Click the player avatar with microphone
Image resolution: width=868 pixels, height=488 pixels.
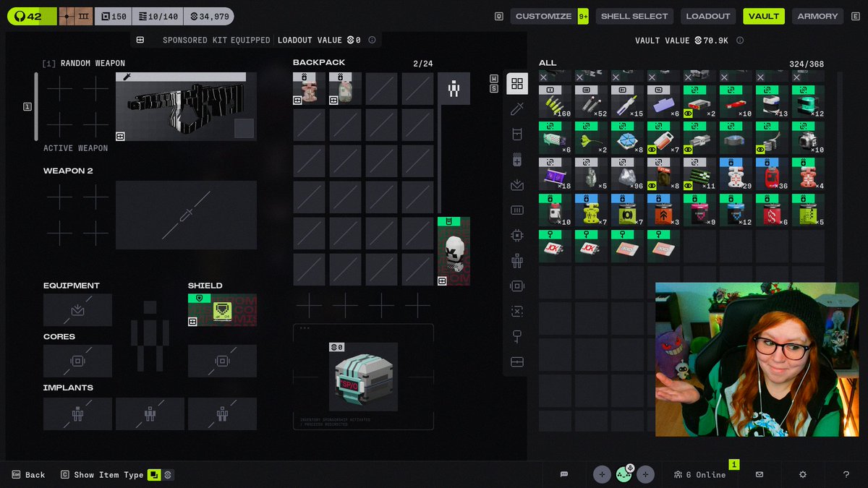tap(624, 474)
